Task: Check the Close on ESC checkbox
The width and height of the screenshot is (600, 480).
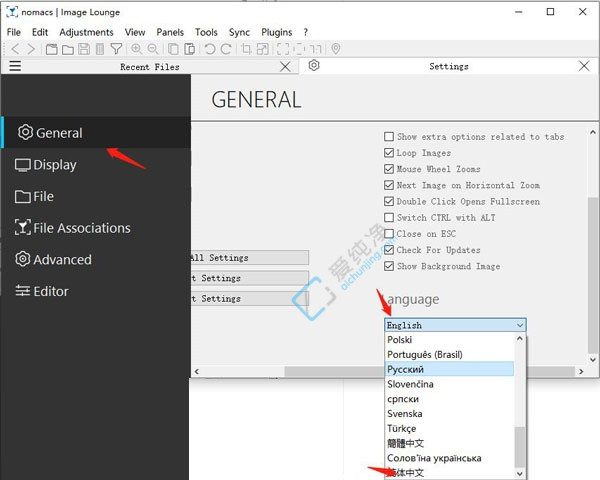Action: (389, 233)
